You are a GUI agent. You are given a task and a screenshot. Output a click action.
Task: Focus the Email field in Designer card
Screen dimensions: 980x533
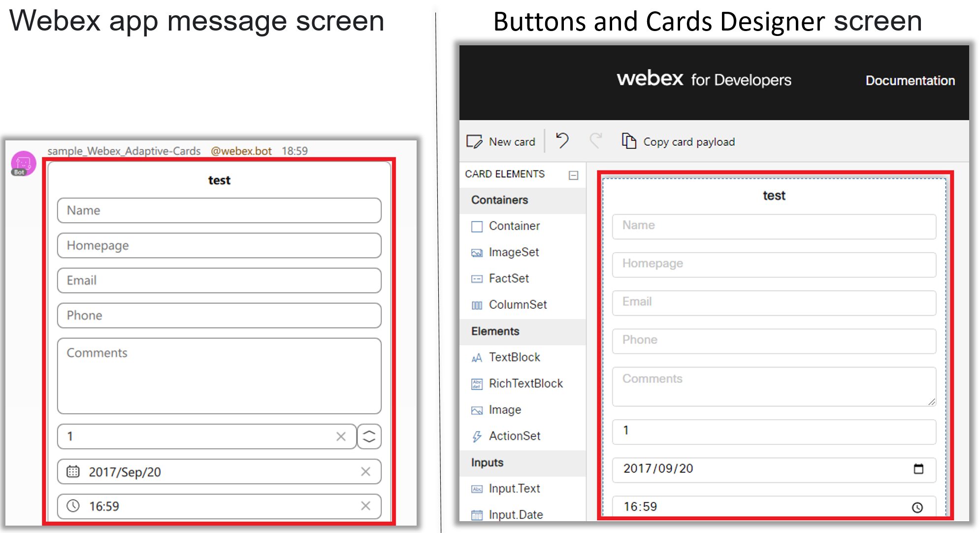[774, 303]
